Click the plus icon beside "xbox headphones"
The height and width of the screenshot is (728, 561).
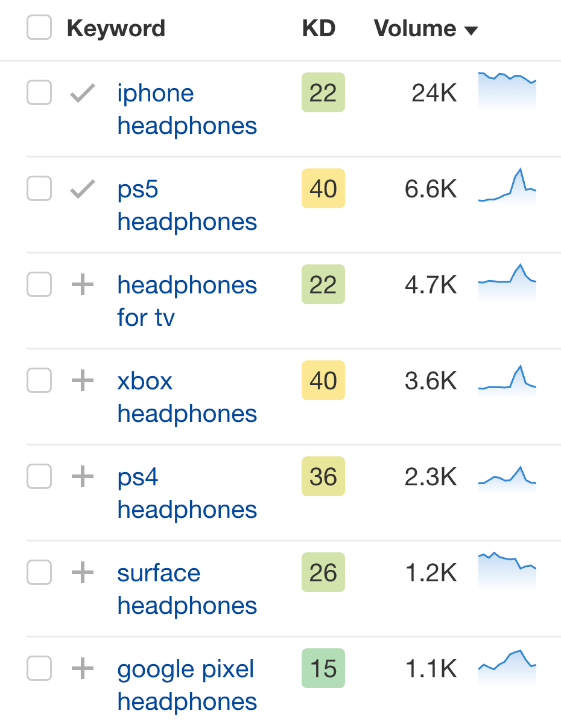(81, 380)
